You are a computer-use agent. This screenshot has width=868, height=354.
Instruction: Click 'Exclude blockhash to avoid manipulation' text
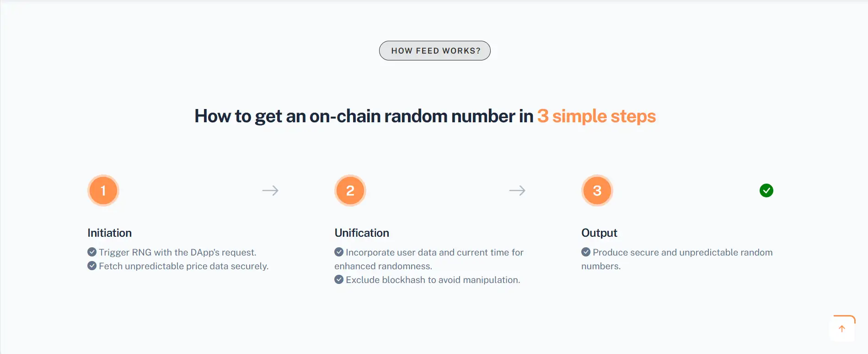pyautogui.click(x=433, y=280)
